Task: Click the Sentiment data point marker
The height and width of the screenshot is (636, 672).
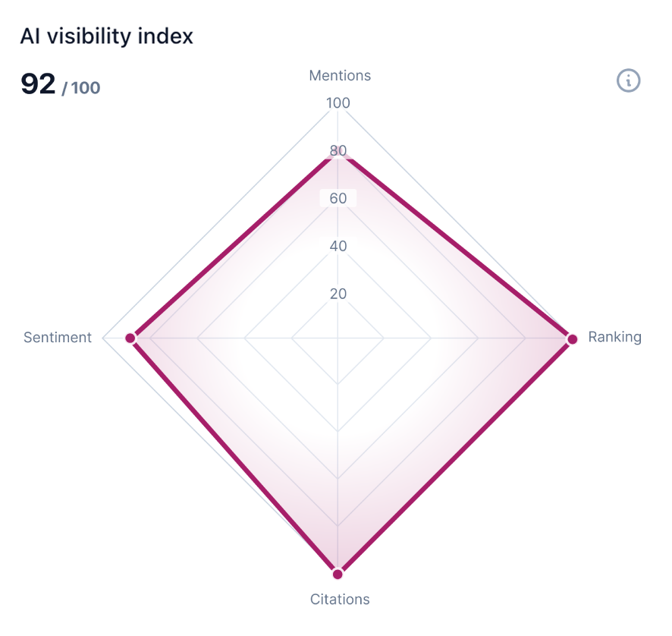Action: point(130,338)
